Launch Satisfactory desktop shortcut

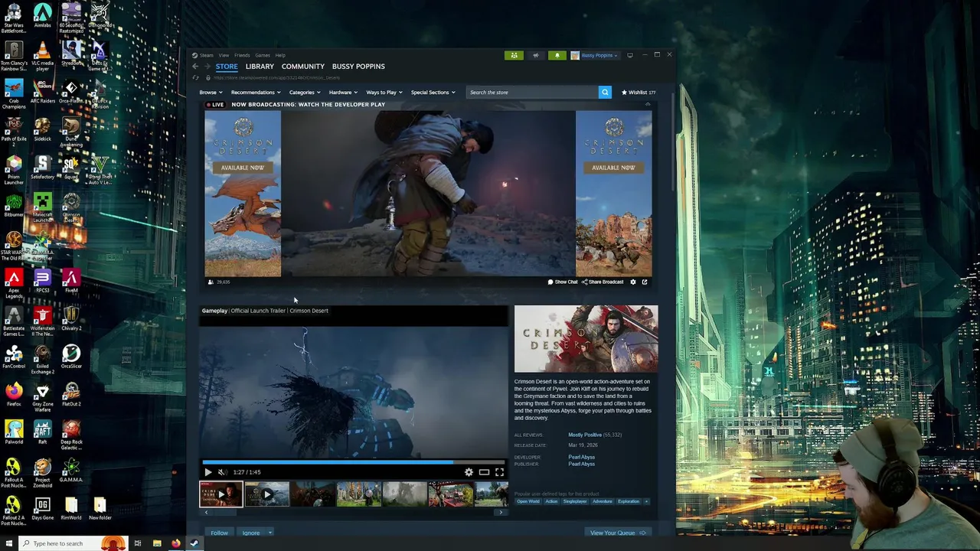(42, 167)
